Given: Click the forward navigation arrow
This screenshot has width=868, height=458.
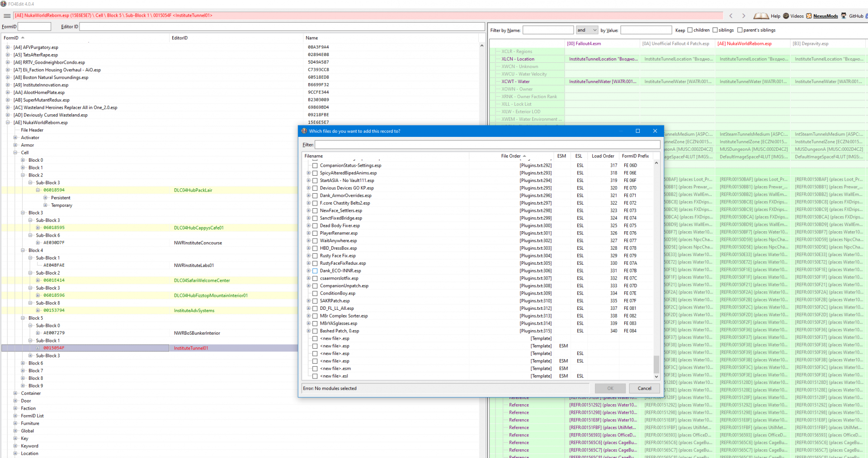Looking at the screenshot, I should click(744, 16).
